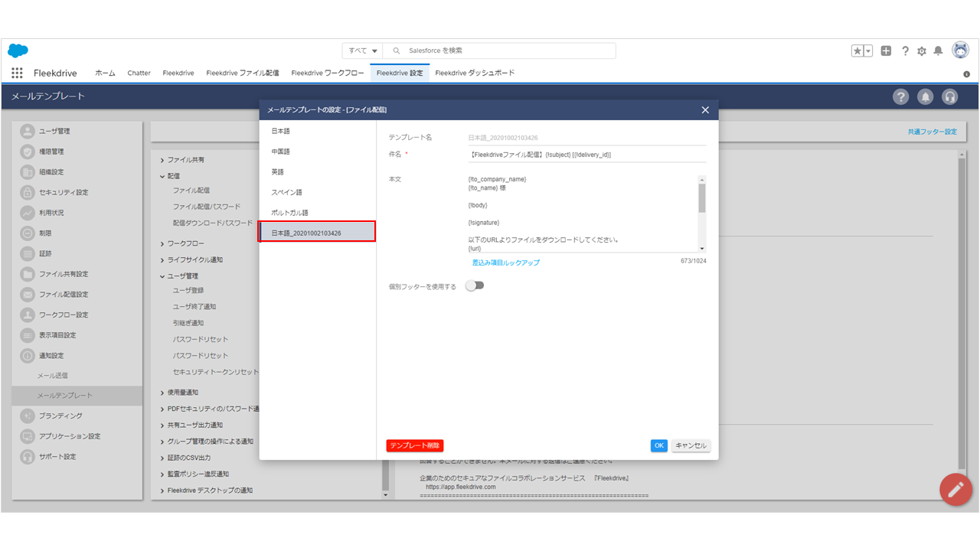Switch to the ホーム tab
Screen dimensions: 980x551
pos(105,73)
